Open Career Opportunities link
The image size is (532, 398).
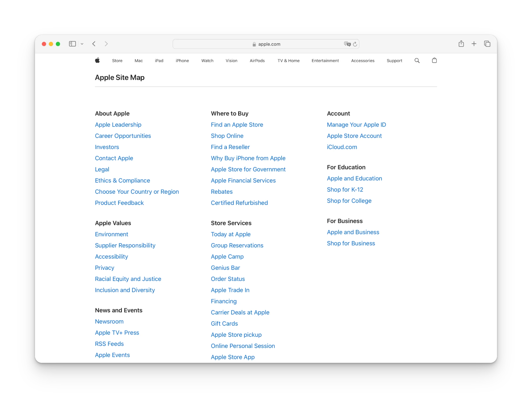pyautogui.click(x=123, y=136)
